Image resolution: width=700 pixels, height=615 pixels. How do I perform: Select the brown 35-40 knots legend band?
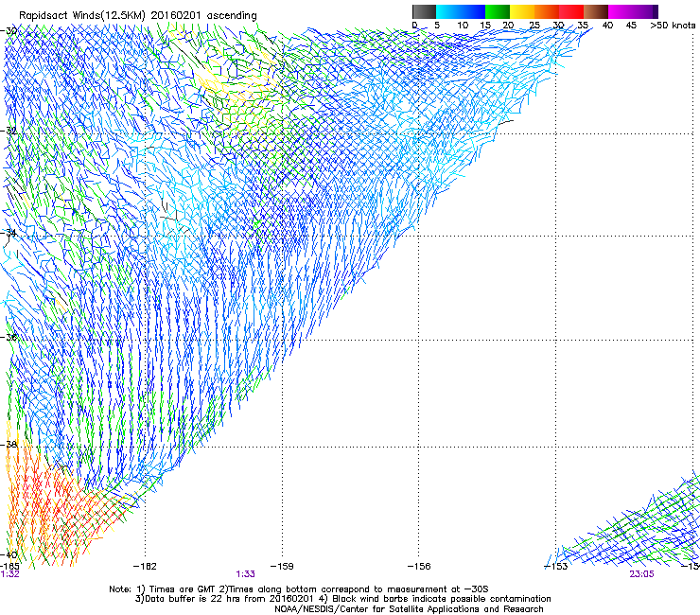596,11
